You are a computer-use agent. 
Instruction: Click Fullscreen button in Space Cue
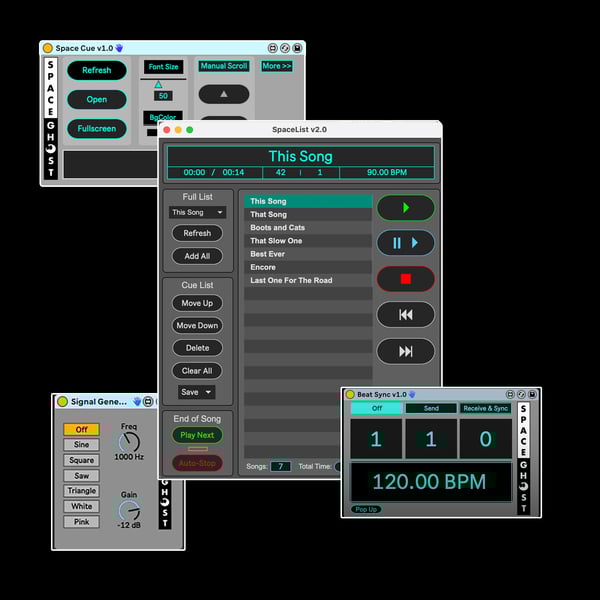point(97,129)
